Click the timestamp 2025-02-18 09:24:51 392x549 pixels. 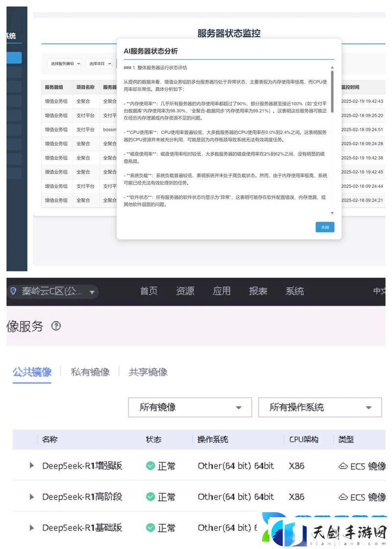(x=362, y=129)
